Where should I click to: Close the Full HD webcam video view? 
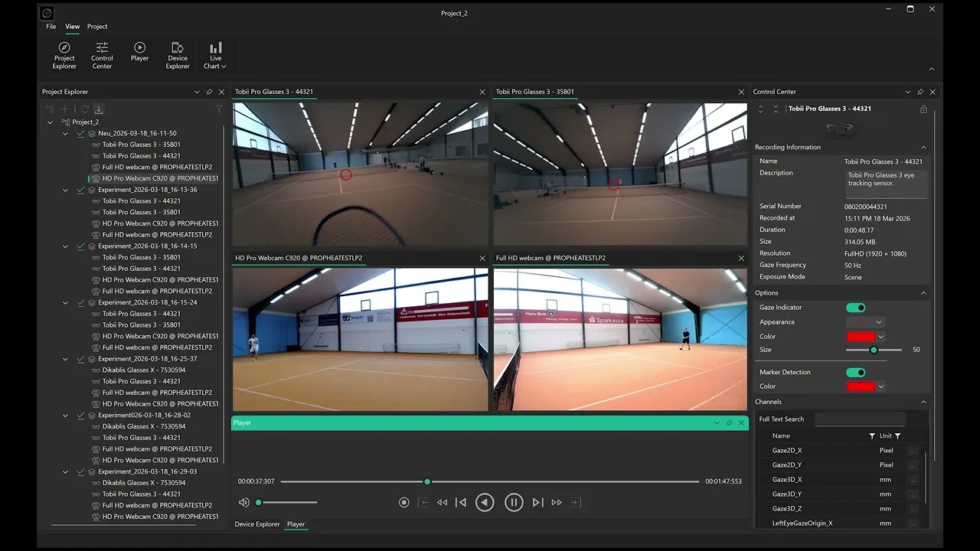[741, 259]
